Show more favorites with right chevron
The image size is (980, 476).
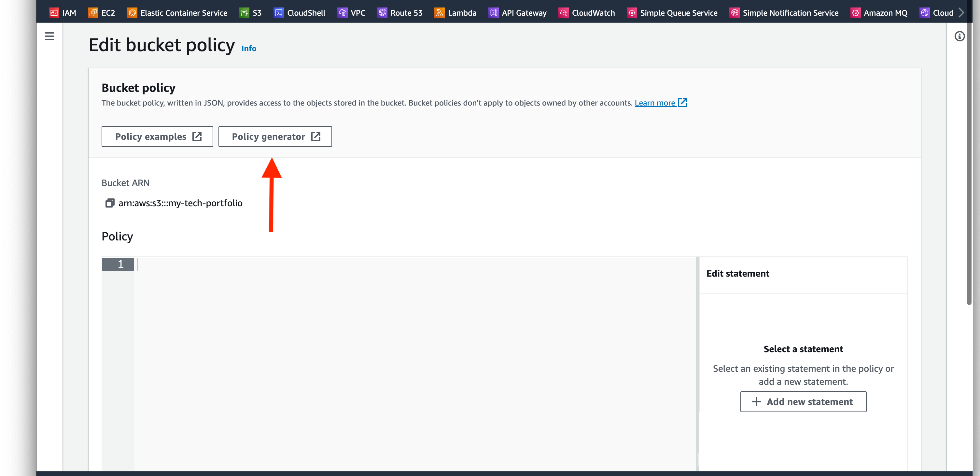961,13
